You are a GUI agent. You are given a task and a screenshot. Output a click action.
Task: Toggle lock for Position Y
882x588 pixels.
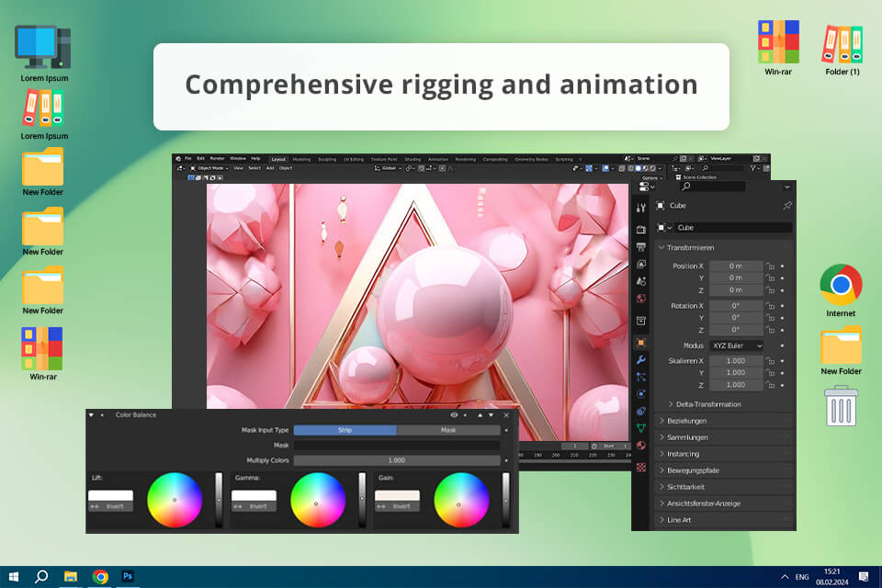770,278
